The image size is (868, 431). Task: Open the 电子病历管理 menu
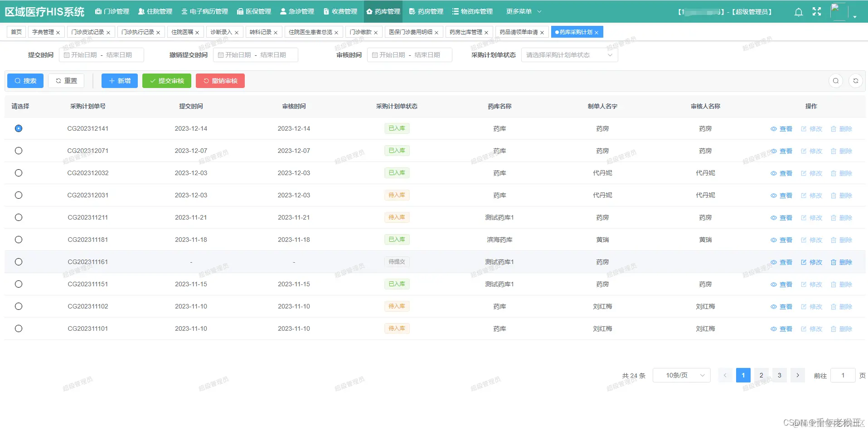click(204, 11)
